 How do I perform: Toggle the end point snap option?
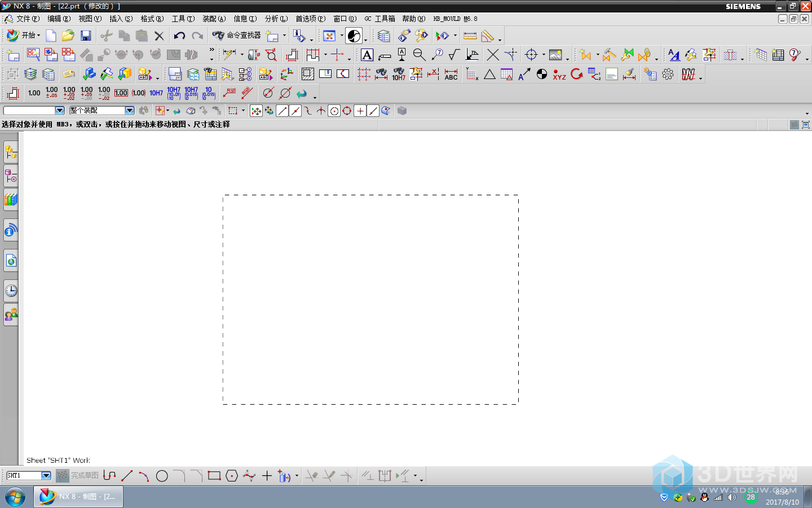(x=283, y=111)
